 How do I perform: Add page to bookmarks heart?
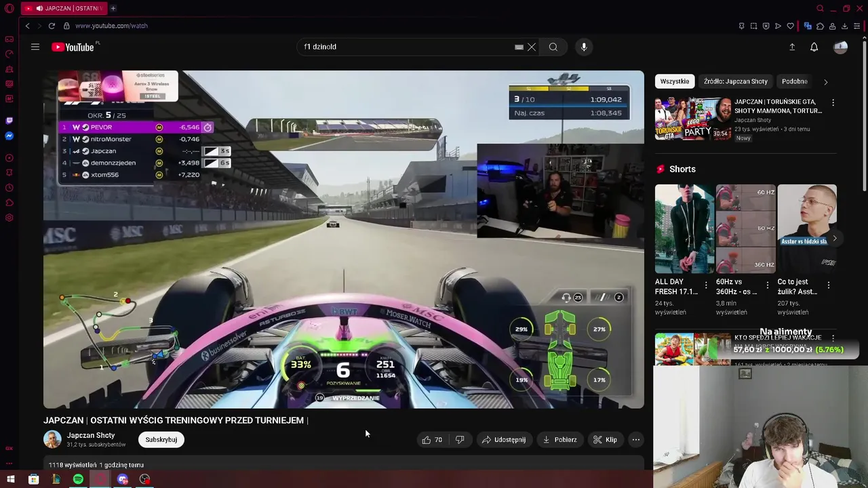pyautogui.click(x=790, y=26)
